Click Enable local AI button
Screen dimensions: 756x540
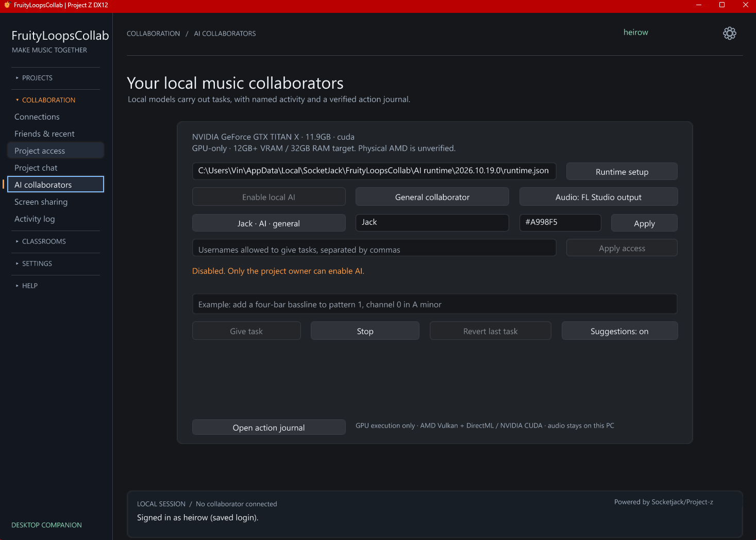269,197
